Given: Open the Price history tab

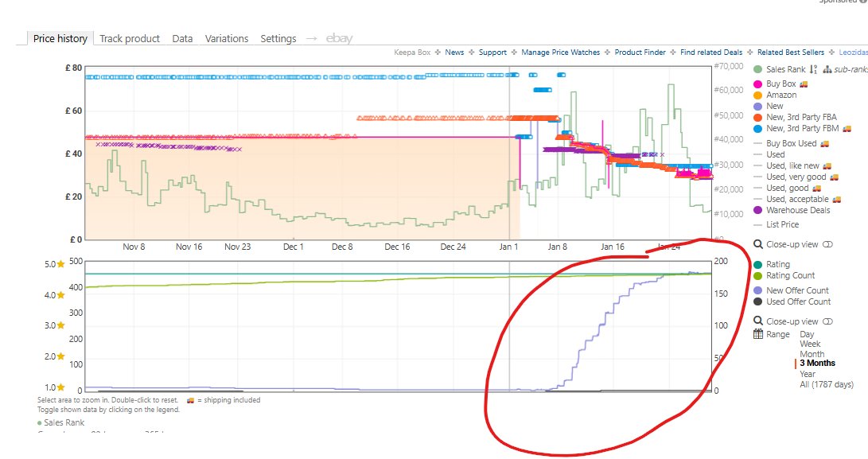Looking at the screenshot, I should (60, 38).
